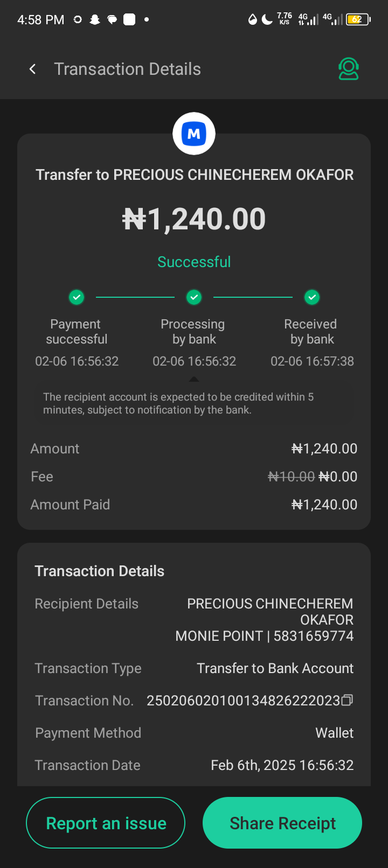
Task: Tap the Received by bank checkmark
Action: [x=312, y=297]
